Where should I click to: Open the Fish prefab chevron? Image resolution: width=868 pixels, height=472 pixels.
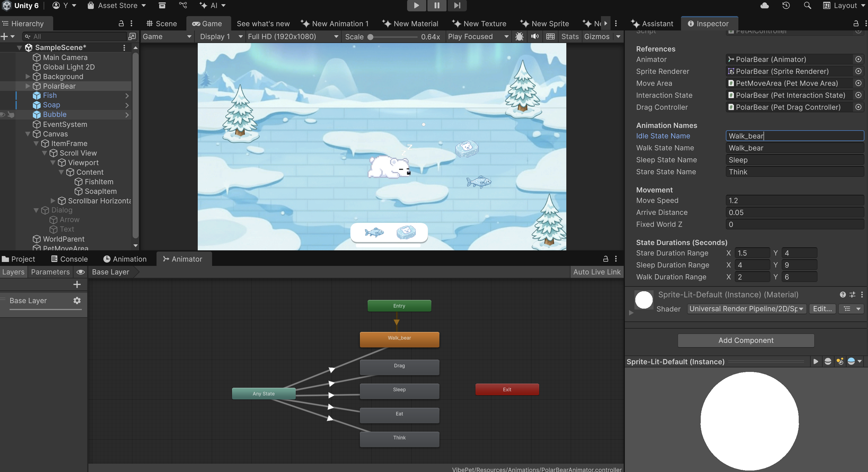pos(127,96)
